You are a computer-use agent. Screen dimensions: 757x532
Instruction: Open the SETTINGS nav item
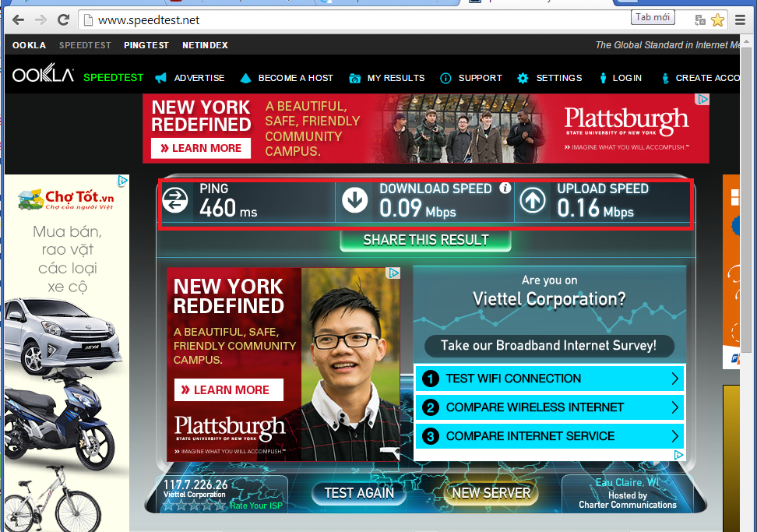click(559, 78)
